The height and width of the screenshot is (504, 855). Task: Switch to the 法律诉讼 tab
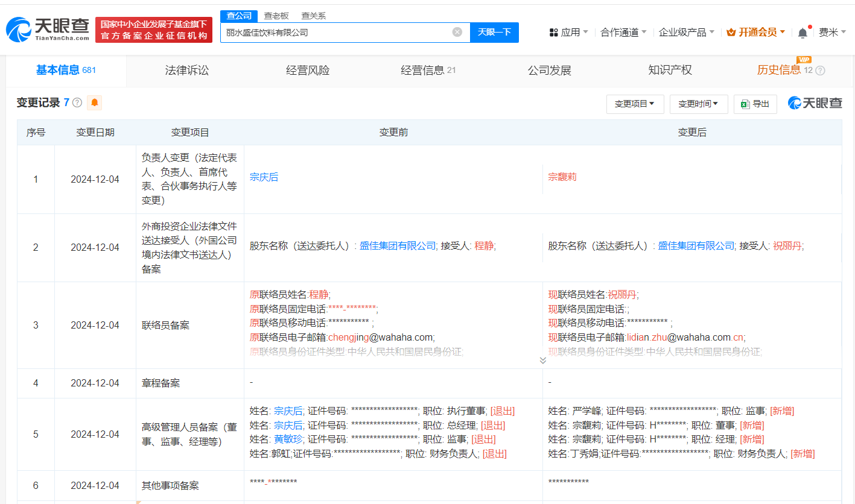point(187,71)
